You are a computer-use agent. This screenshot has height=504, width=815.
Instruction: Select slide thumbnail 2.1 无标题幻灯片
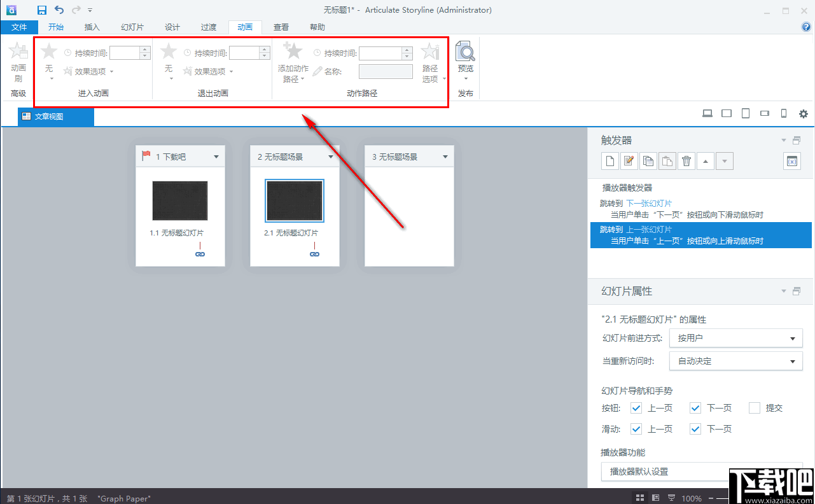[295, 200]
